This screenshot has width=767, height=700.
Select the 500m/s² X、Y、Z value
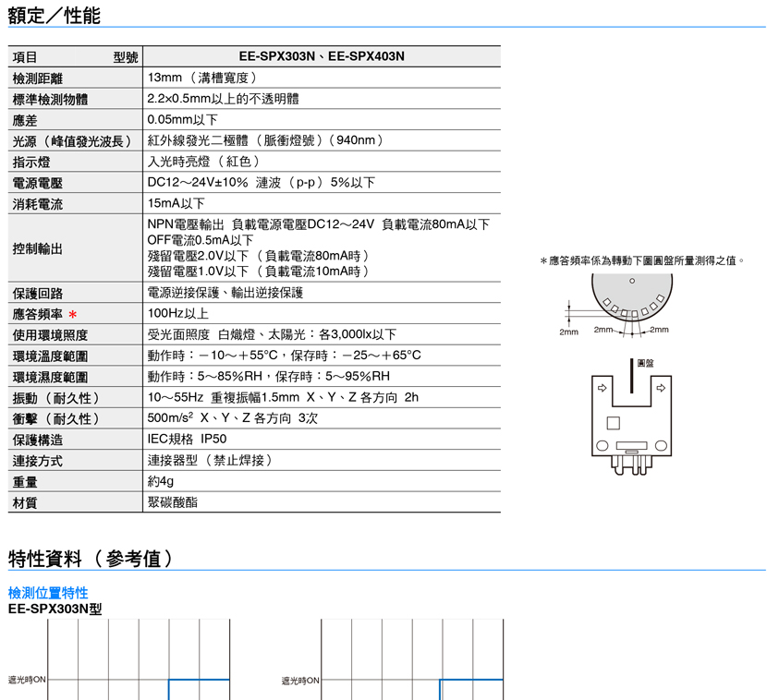click(233, 419)
